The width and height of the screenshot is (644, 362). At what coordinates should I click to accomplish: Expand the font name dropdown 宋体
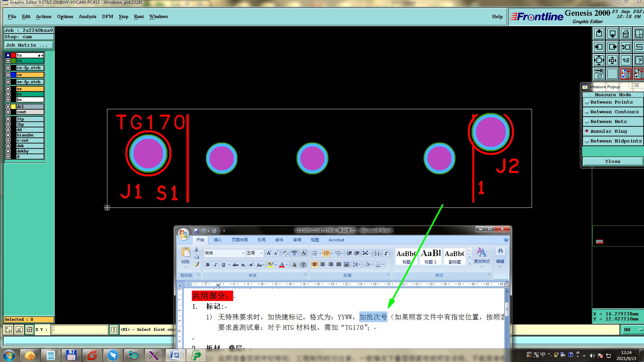(x=243, y=253)
